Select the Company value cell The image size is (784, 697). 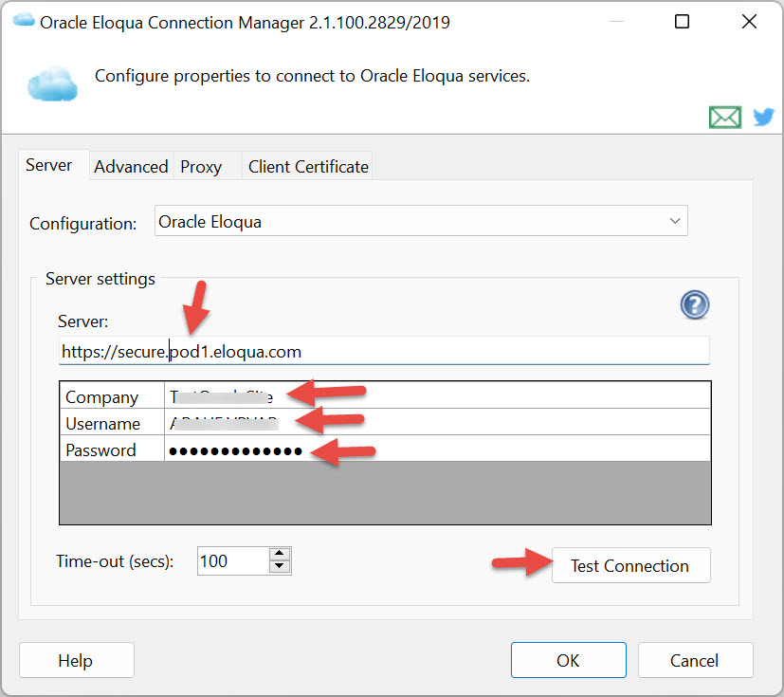click(x=437, y=396)
